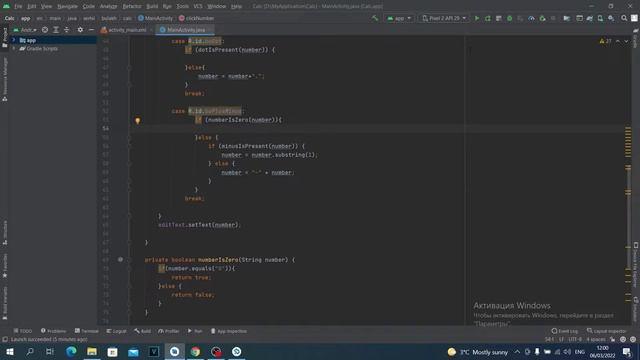The height and width of the screenshot is (360, 640).
Task: Open the Event Log panel
Action: 565,331
